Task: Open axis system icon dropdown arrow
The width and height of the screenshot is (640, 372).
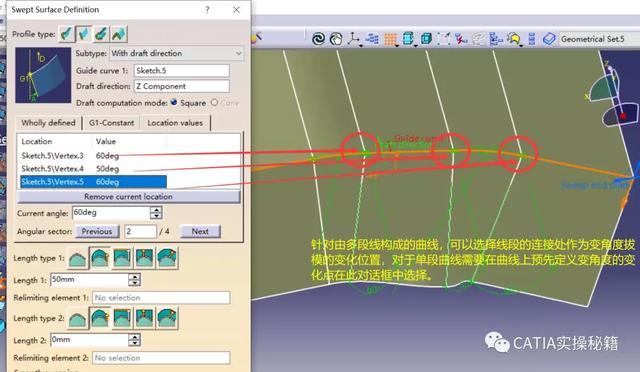Action: pos(361,45)
